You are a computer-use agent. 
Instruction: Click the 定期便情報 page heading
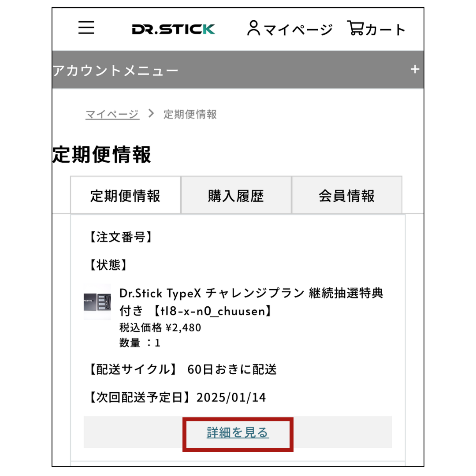click(x=102, y=155)
